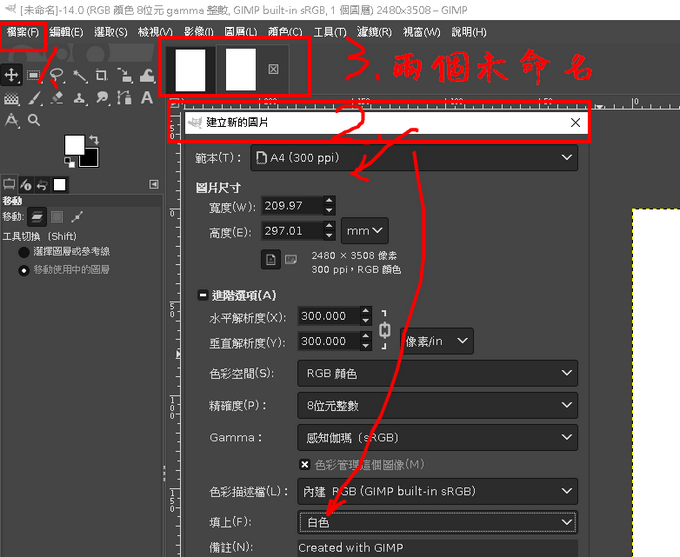
Task: Open the mm size unit dropdown
Action: pos(364,231)
